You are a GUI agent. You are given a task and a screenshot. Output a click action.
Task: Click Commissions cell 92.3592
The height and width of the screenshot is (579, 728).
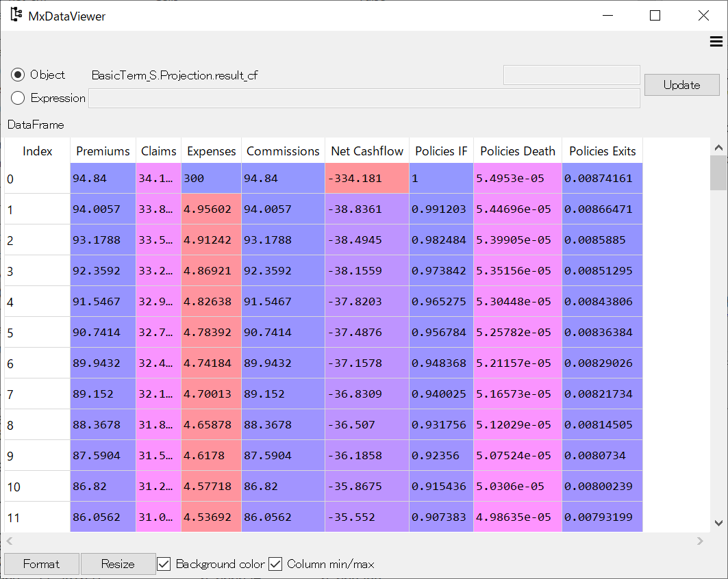(284, 270)
